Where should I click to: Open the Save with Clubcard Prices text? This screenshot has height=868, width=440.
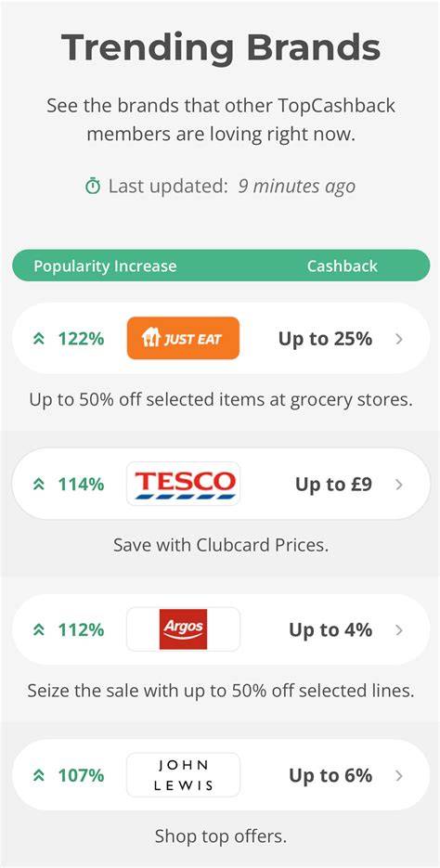click(x=221, y=545)
